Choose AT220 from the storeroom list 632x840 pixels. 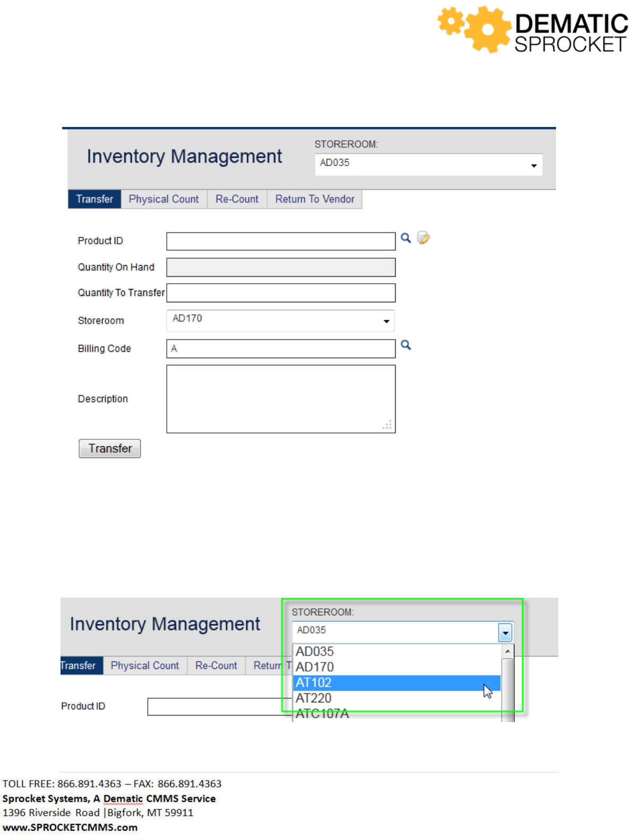(x=397, y=698)
